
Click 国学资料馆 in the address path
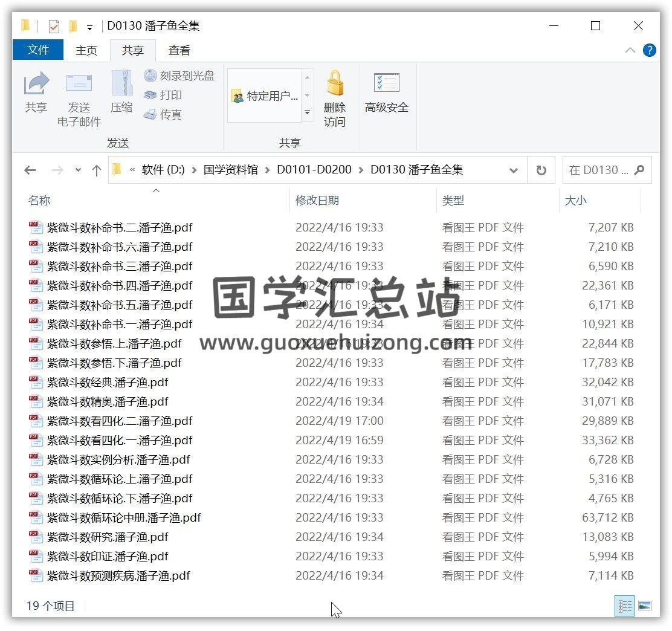(x=230, y=170)
